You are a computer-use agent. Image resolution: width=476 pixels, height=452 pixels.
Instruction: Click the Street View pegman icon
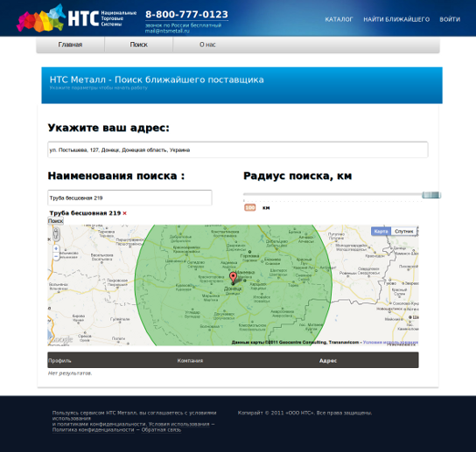pos(56,234)
